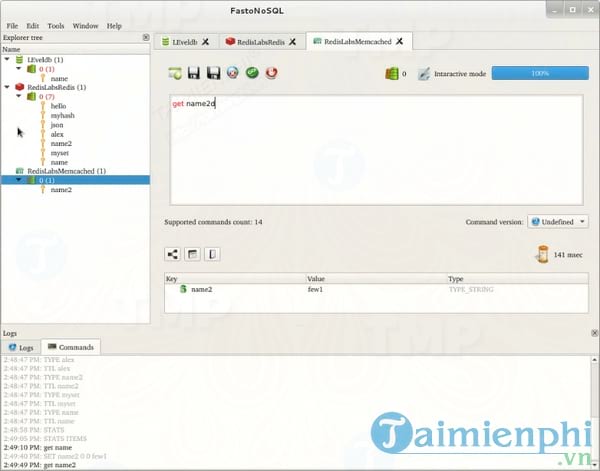Click the green Execute command icon
600x471 pixels.
[x=252, y=73]
